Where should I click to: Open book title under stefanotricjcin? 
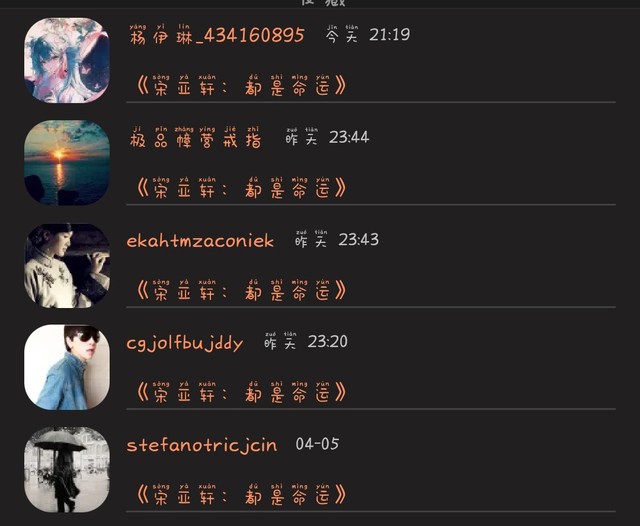pyautogui.click(x=241, y=495)
